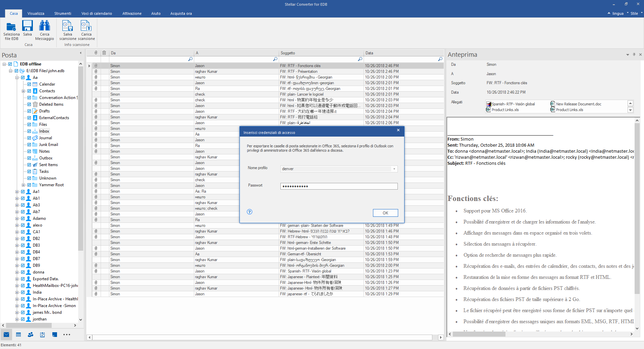Open the Strumenti tab
The height and width of the screenshot is (349, 644).
pyautogui.click(x=63, y=13)
